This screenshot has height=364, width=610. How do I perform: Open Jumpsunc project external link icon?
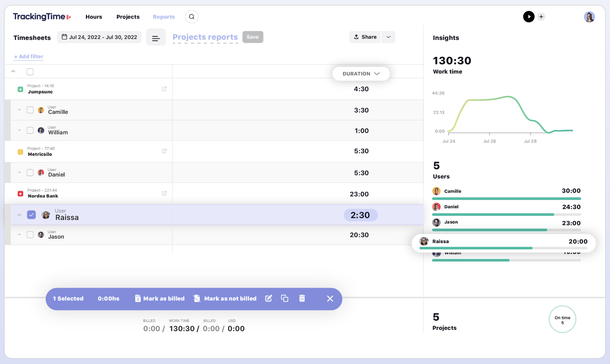coord(164,89)
